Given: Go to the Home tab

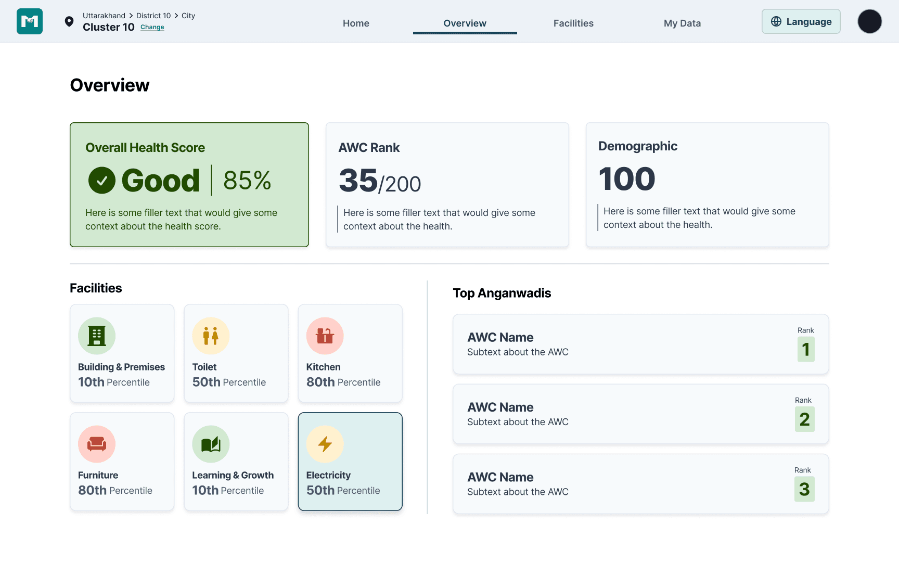Looking at the screenshot, I should click(x=356, y=23).
